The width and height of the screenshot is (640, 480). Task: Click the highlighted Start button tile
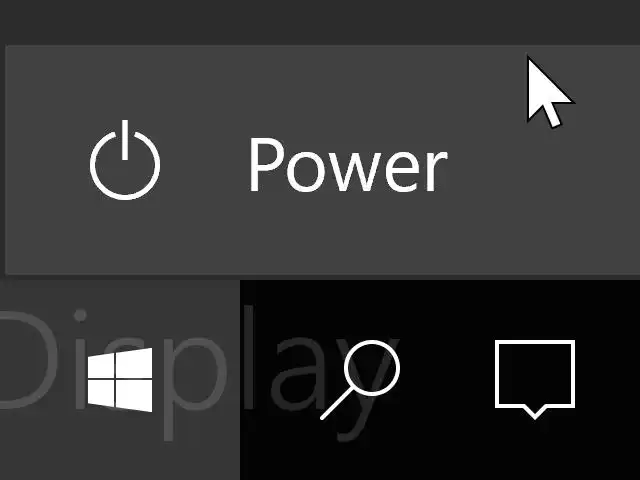[x=120, y=380]
